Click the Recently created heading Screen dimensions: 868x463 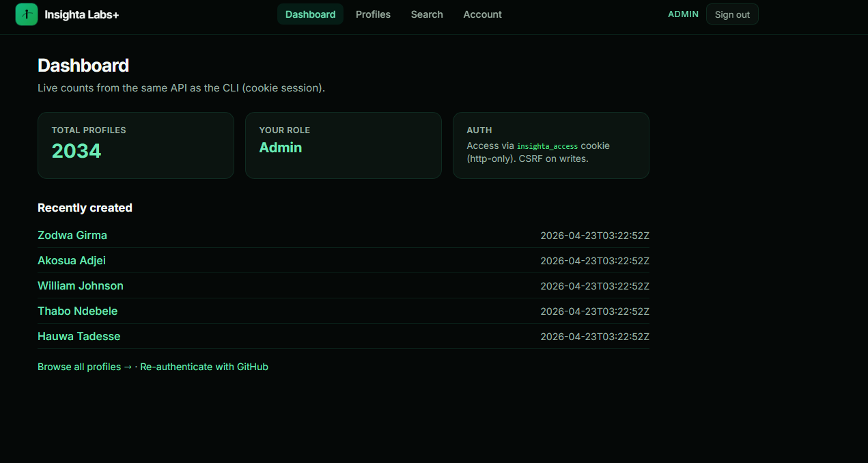(85, 208)
